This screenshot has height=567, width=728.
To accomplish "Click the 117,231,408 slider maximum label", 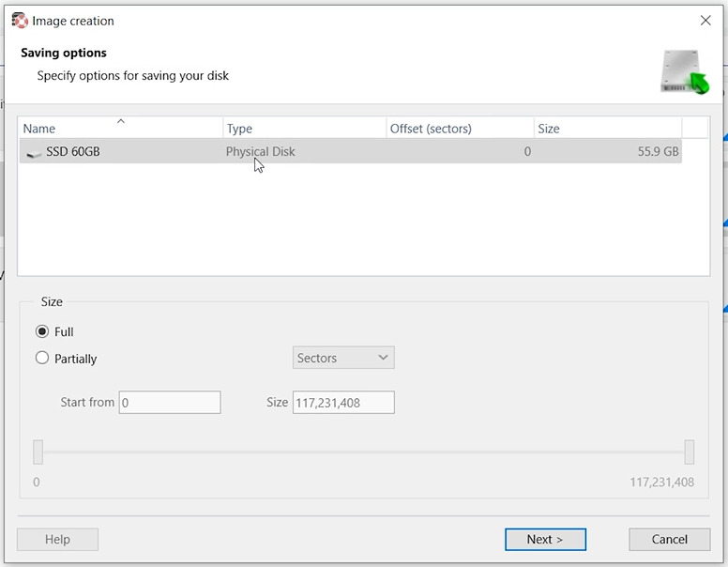I will [x=661, y=482].
